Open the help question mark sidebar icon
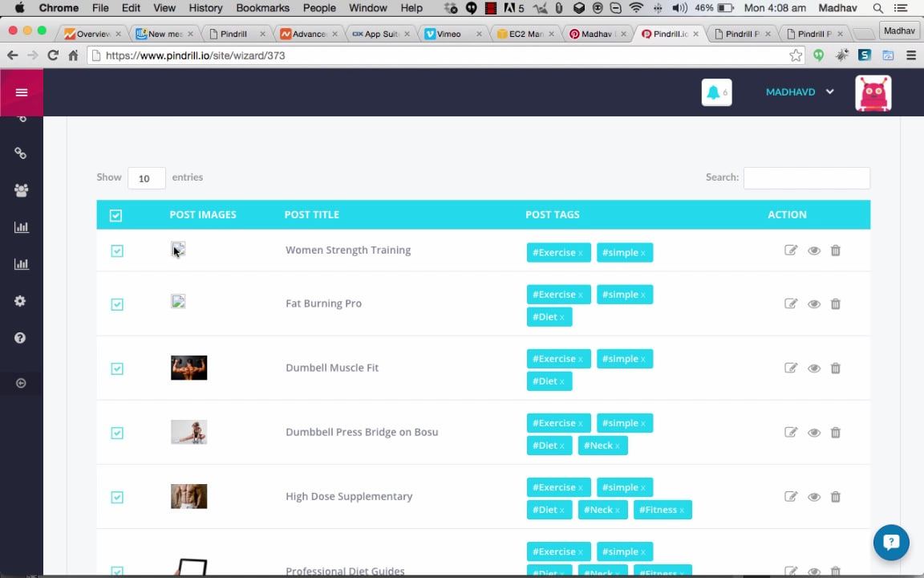This screenshot has height=578, width=924. tap(20, 338)
